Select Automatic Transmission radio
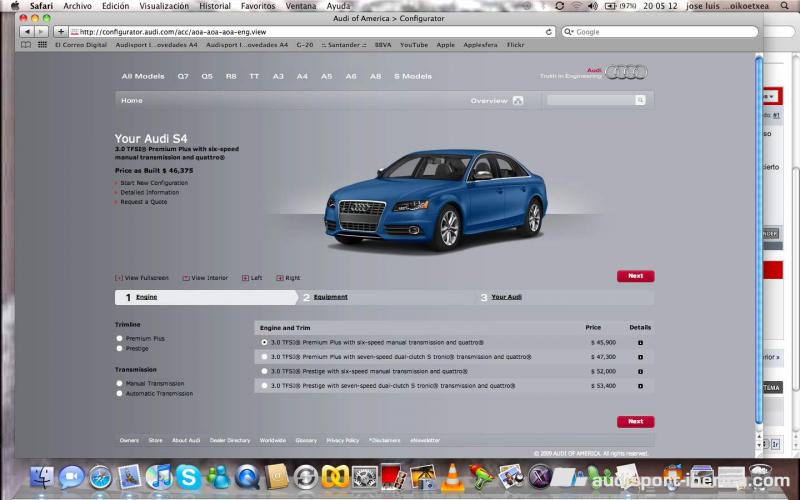The image size is (800, 500). (x=119, y=393)
